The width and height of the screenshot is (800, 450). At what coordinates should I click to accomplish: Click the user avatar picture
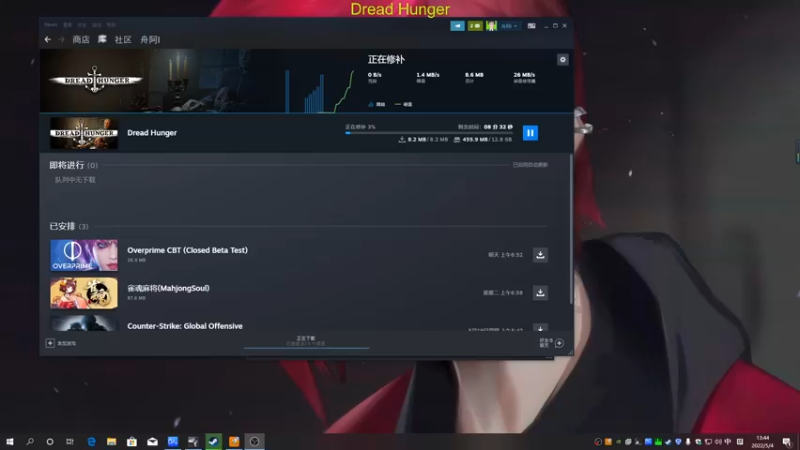[491, 26]
